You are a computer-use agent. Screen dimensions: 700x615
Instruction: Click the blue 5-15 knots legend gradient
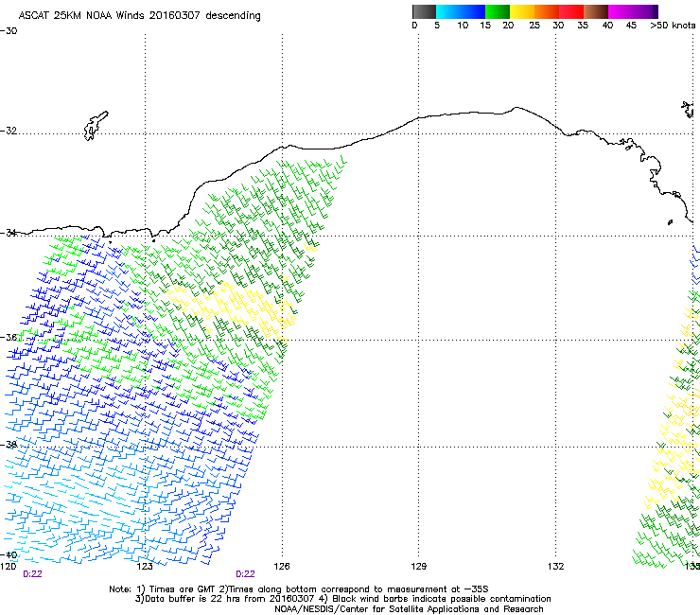461,11
